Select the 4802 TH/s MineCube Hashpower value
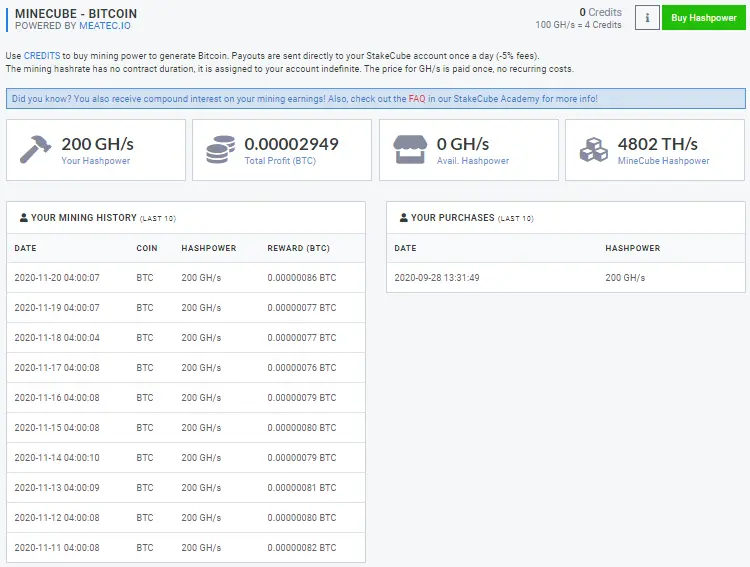Viewport: 750px width, 567px height. pyautogui.click(x=658, y=144)
